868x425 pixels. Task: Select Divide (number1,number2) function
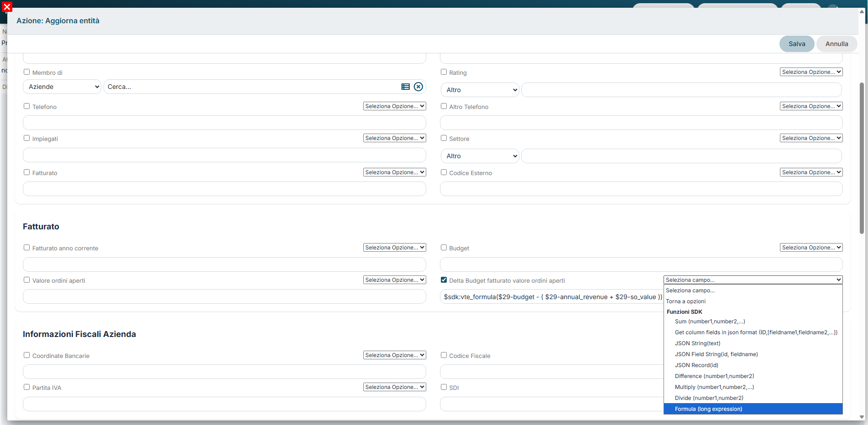pos(753,398)
